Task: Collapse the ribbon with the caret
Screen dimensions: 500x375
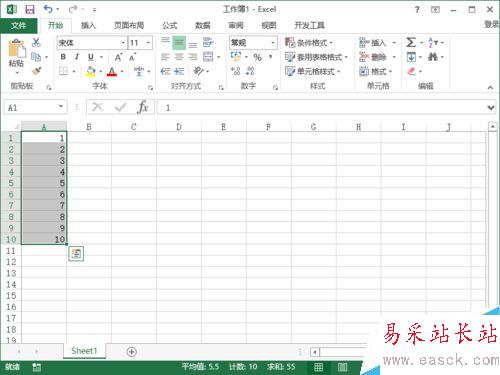Action: coord(490,87)
